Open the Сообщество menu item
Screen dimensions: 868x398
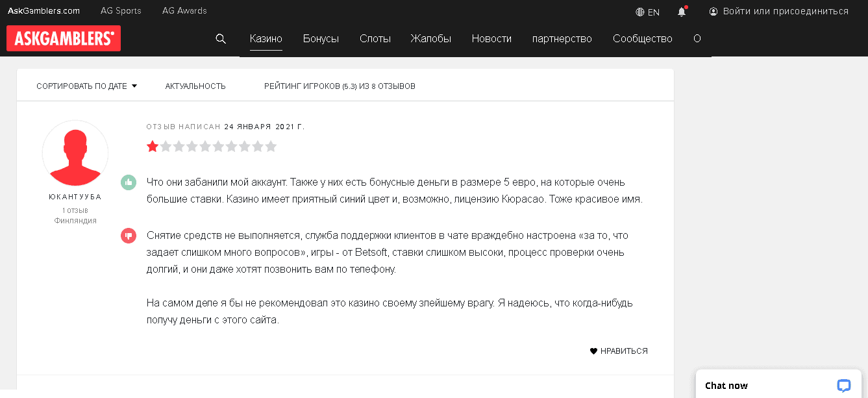(x=642, y=39)
